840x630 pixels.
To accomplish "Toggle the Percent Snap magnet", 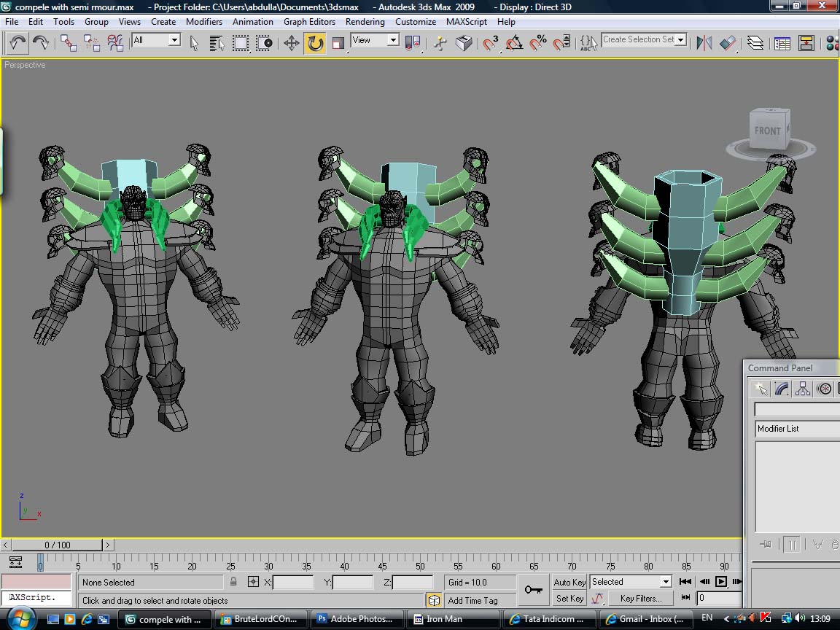I will pyautogui.click(x=538, y=42).
